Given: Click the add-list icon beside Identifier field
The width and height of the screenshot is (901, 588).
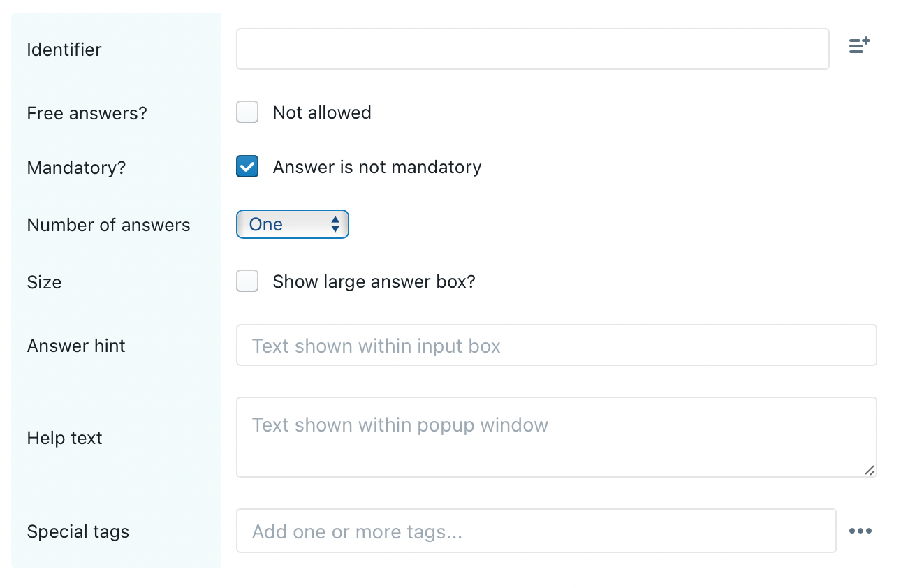Looking at the screenshot, I should click(x=859, y=46).
